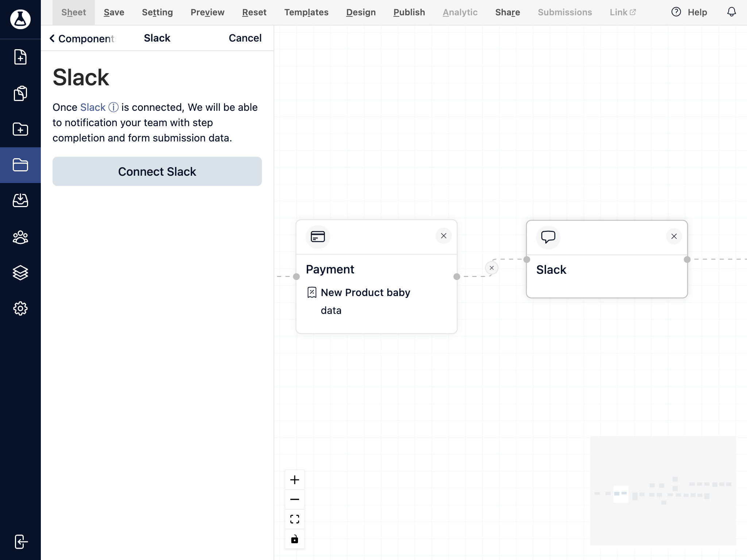The height and width of the screenshot is (560, 747).
Task: Select the Payment node title
Action: [x=330, y=269]
